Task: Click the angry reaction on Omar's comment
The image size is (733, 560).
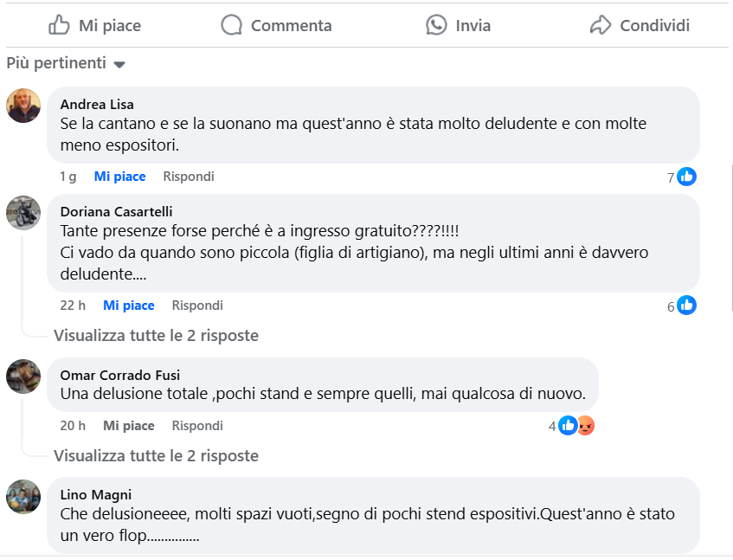Action: pyautogui.click(x=586, y=426)
